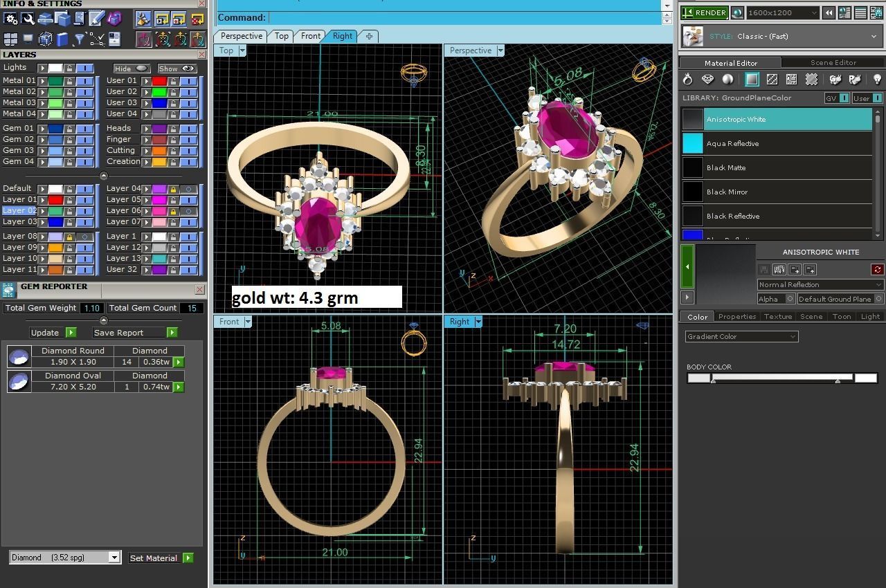Select the Front viewport tab
This screenshot has width=886, height=588.
(310, 36)
